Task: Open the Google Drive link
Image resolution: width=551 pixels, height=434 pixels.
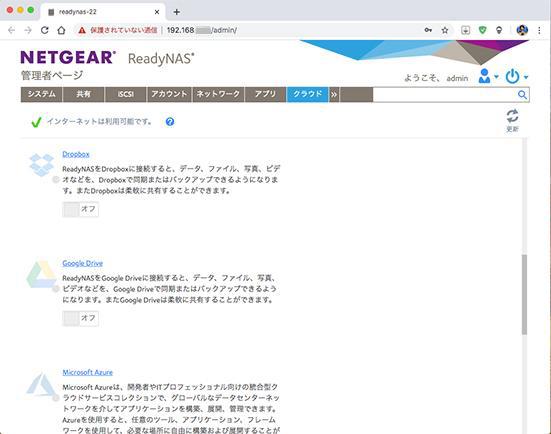Action: [83, 263]
